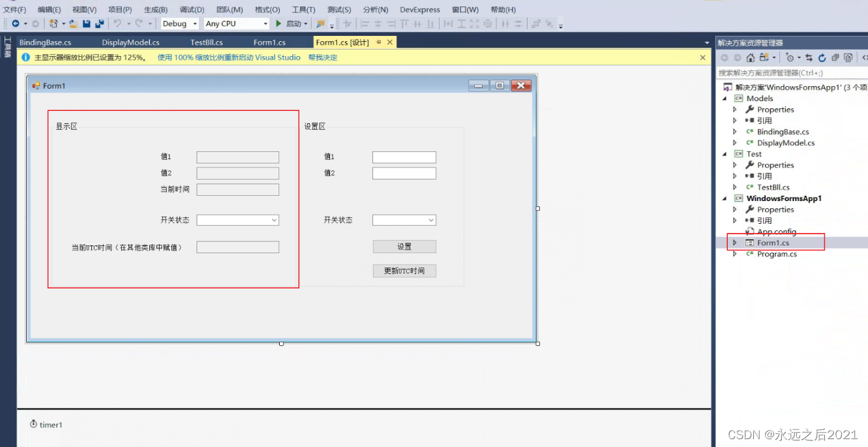Expand 引用 under the Test project

point(734,176)
